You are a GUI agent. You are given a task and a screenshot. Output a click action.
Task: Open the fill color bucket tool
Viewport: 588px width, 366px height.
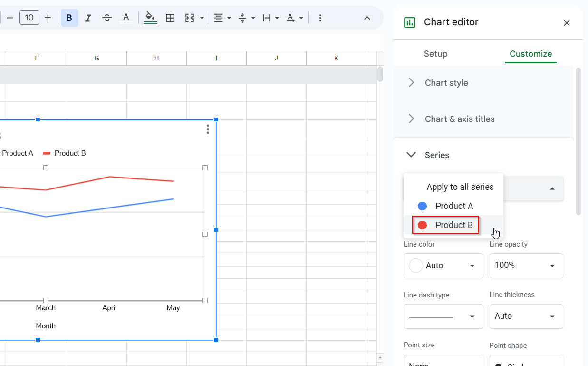click(150, 18)
